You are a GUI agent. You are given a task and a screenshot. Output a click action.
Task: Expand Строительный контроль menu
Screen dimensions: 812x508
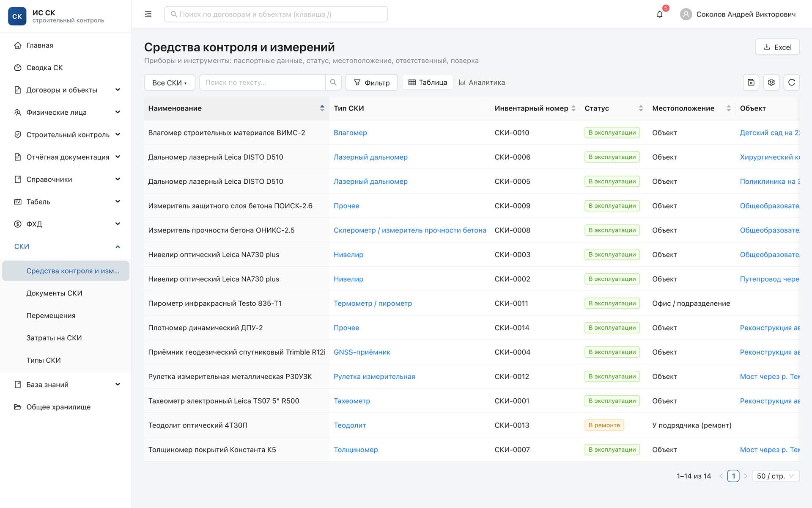[66, 135]
